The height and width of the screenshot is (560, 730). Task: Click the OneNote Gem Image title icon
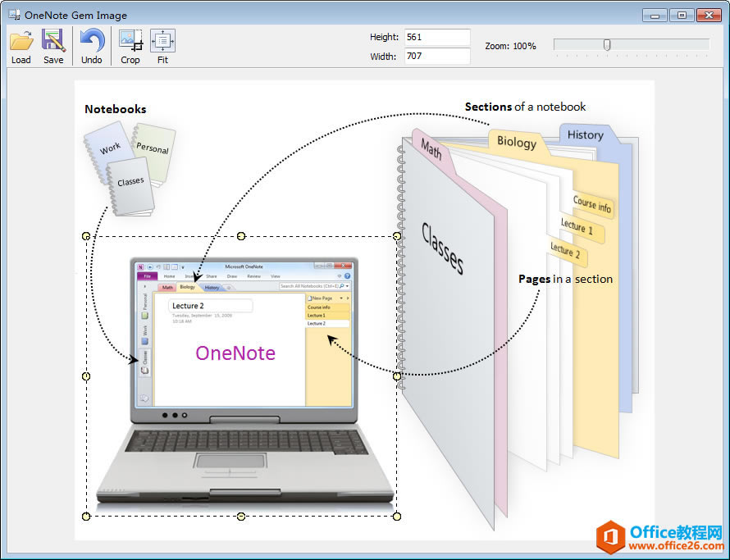pyautogui.click(x=14, y=15)
